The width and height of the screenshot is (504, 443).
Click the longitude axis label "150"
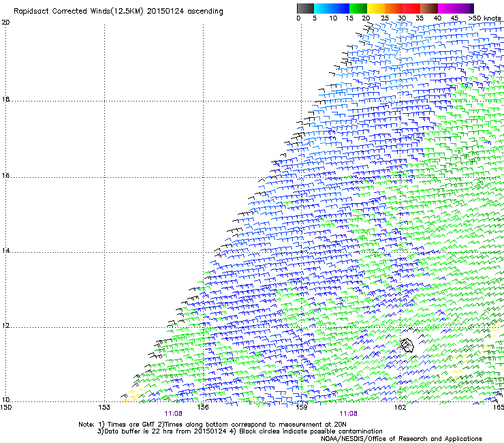(5, 408)
